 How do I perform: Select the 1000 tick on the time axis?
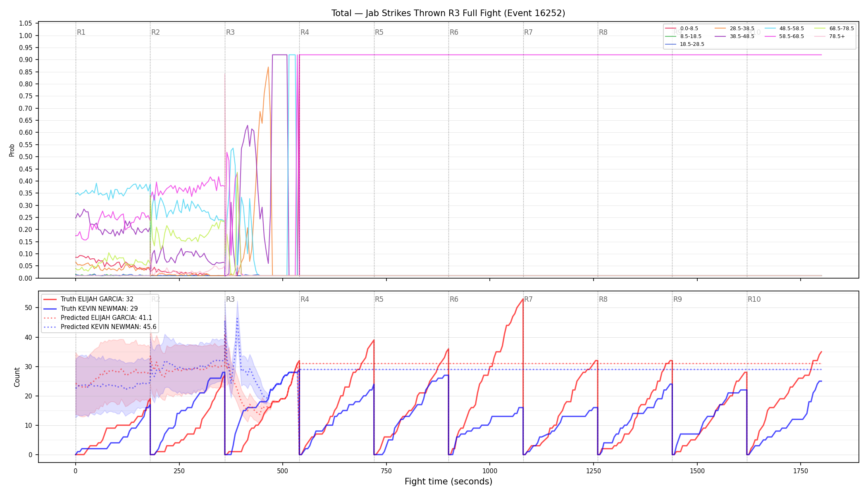point(490,471)
